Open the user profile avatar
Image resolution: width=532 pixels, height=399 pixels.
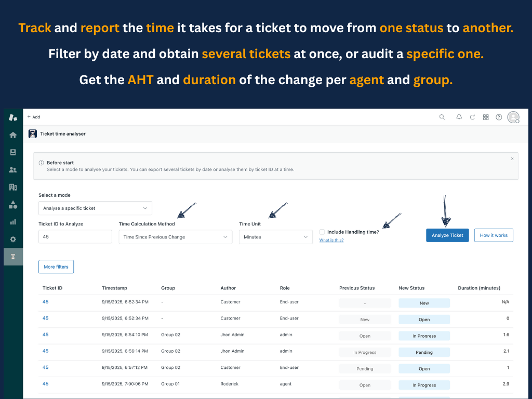[513, 117]
